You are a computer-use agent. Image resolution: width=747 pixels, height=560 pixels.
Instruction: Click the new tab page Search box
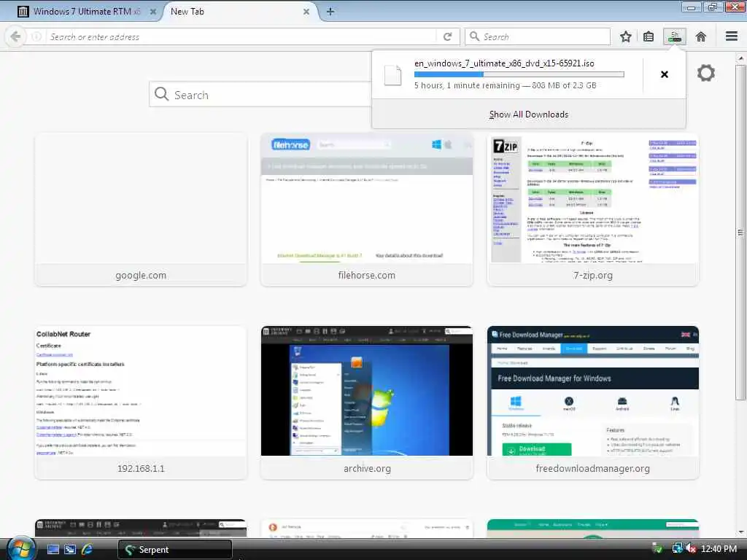260,94
